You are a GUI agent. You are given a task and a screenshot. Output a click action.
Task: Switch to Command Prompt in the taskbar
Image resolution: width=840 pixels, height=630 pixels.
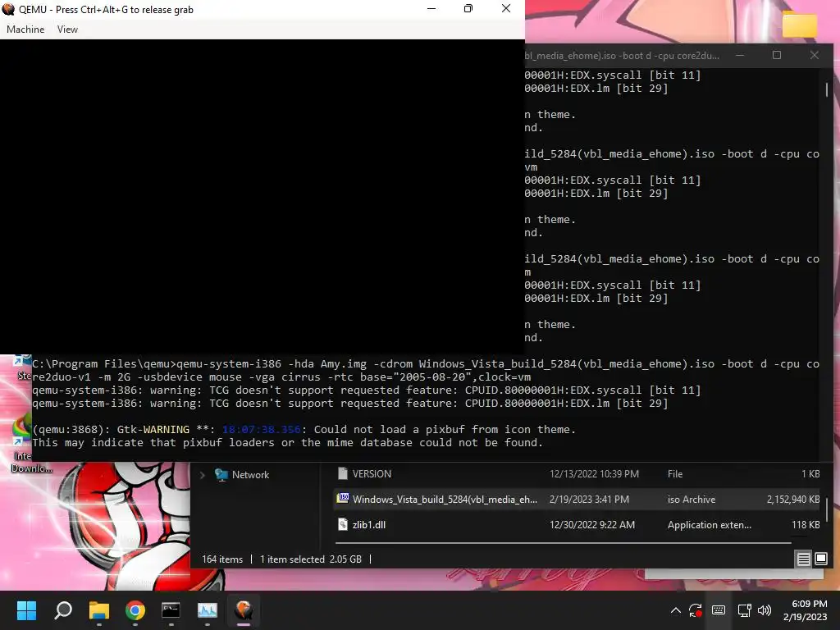click(171, 610)
